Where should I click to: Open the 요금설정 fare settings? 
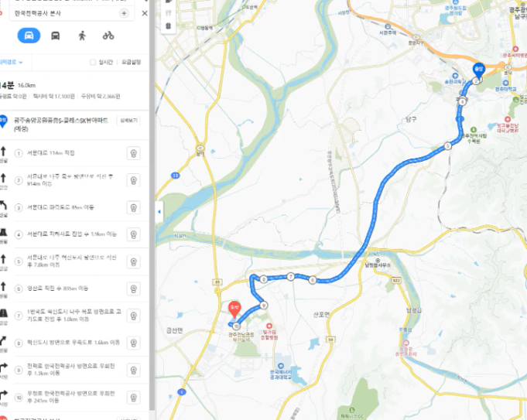(x=132, y=62)
